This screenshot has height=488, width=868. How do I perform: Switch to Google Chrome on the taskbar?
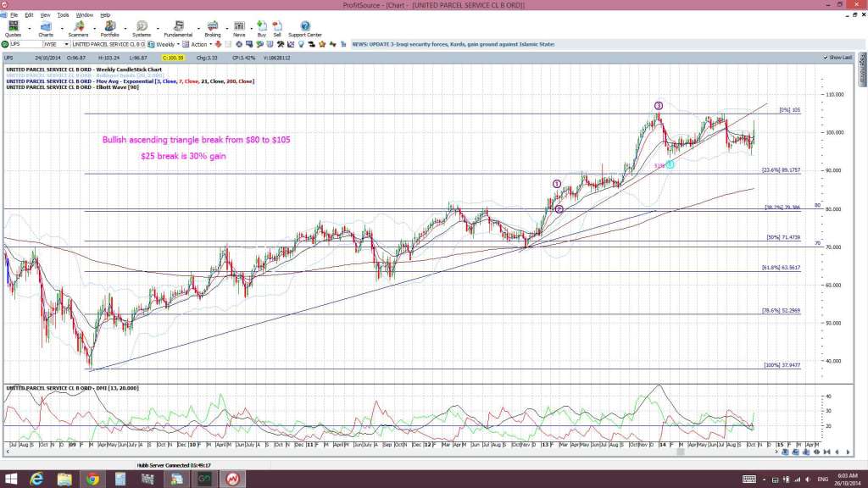[92, 479]
